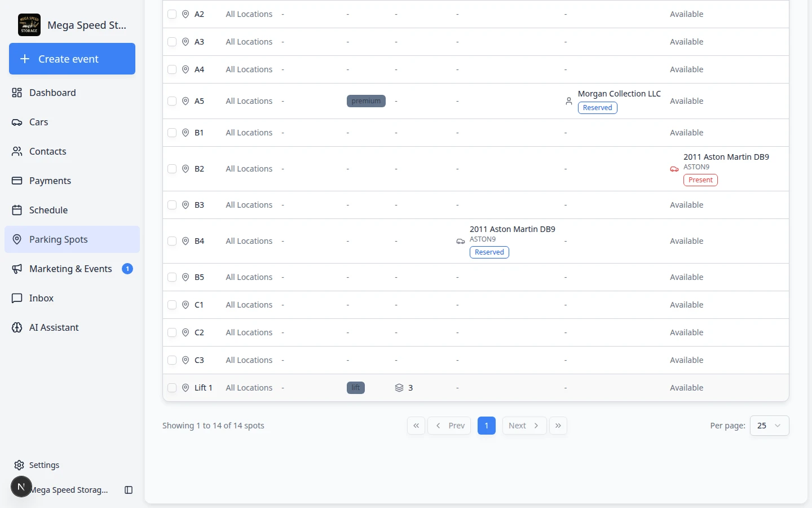Click the person icon beside Morgan Collection LLC
The height and width of the screenshot is (508, 812).
pyautogui.click(x=568, y=101)
